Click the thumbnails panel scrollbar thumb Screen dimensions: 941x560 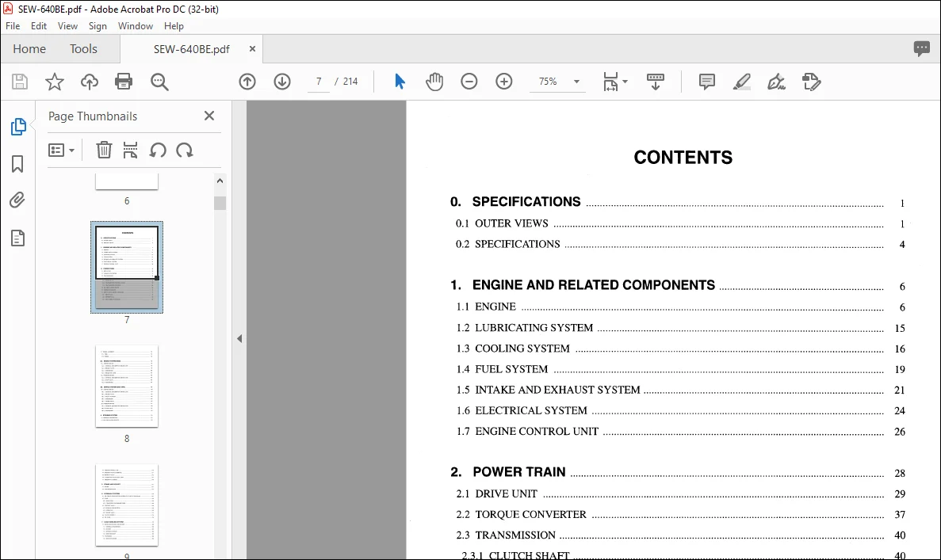pyautogui.click(x=220, y=204)
